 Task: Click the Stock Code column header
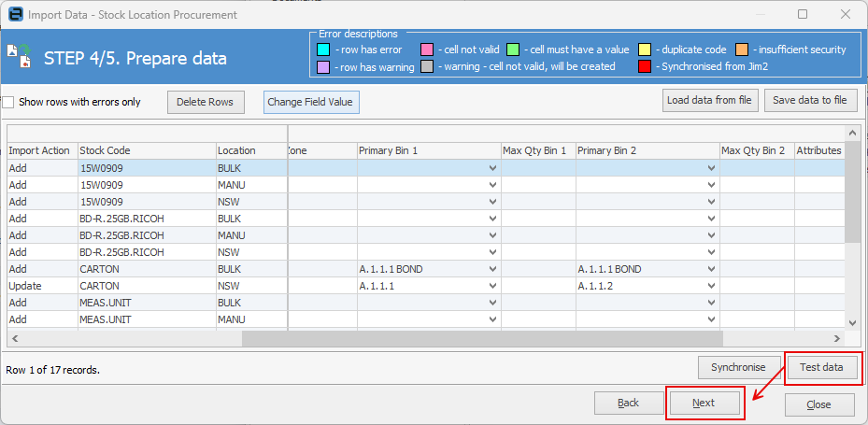coord(147,151)
